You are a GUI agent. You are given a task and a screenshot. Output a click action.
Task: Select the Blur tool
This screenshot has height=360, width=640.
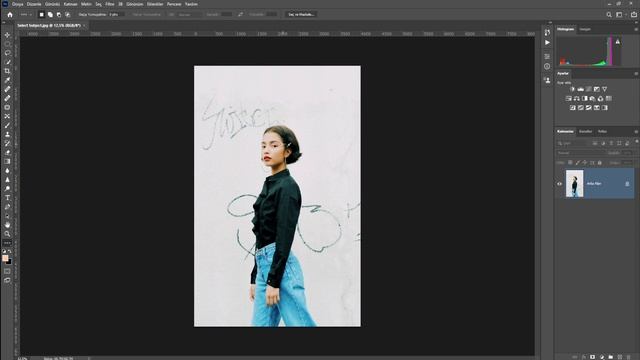pos(7,170)
